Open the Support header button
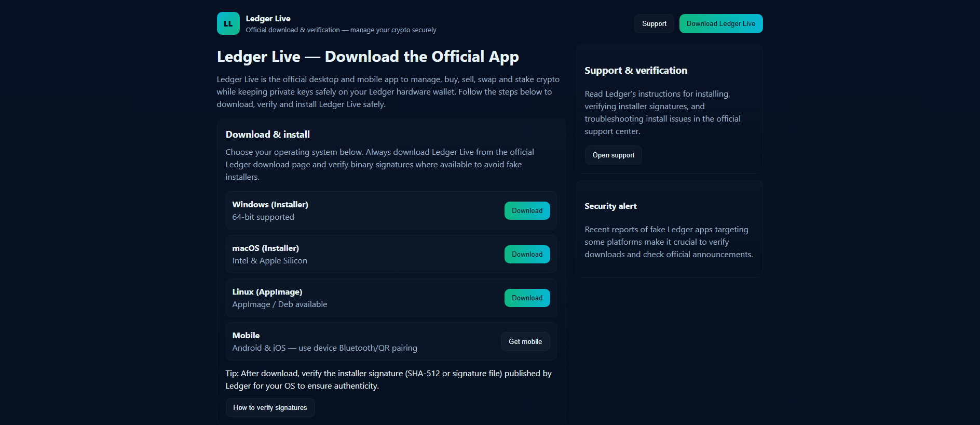Screen dimensions: 980x425 coord(654,23)
